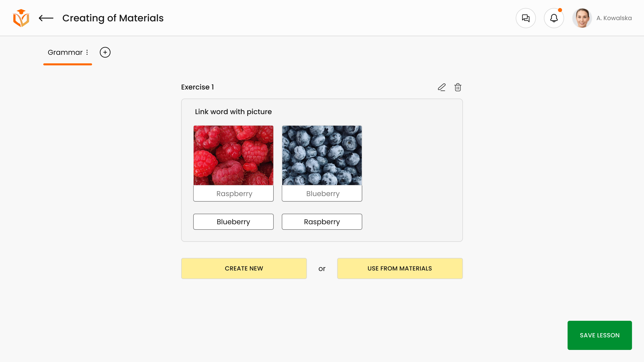Image resolution: width=644 pixels, height=362 pixels.
Task: Click the SAVE LESSON button
Action: click(x=600, y=335)
